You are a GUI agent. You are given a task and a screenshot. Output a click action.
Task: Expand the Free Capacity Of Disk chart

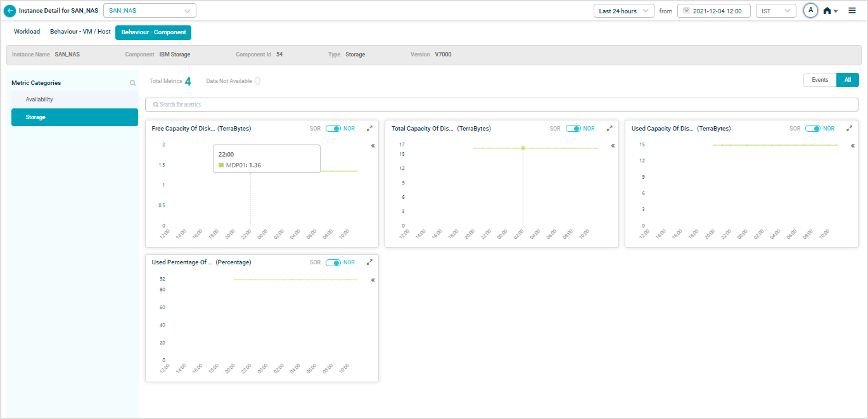click(369, 129)
